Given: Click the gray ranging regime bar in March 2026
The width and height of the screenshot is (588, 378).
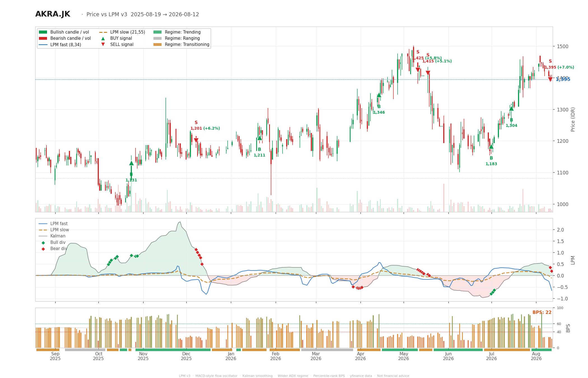Looking at the screenshot, I should 327,350.
